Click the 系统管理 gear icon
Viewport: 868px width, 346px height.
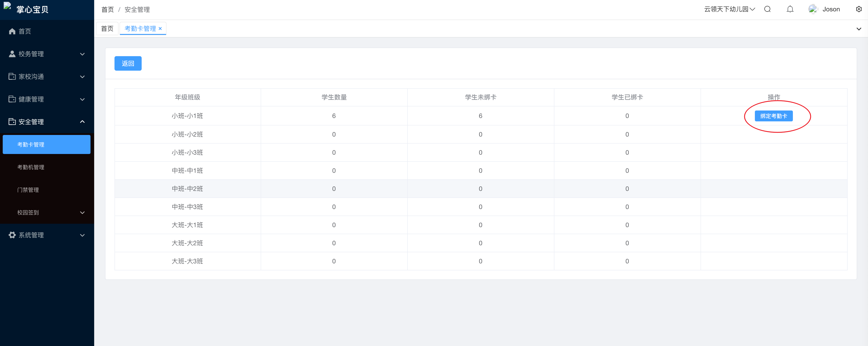(x=12, y=235)
